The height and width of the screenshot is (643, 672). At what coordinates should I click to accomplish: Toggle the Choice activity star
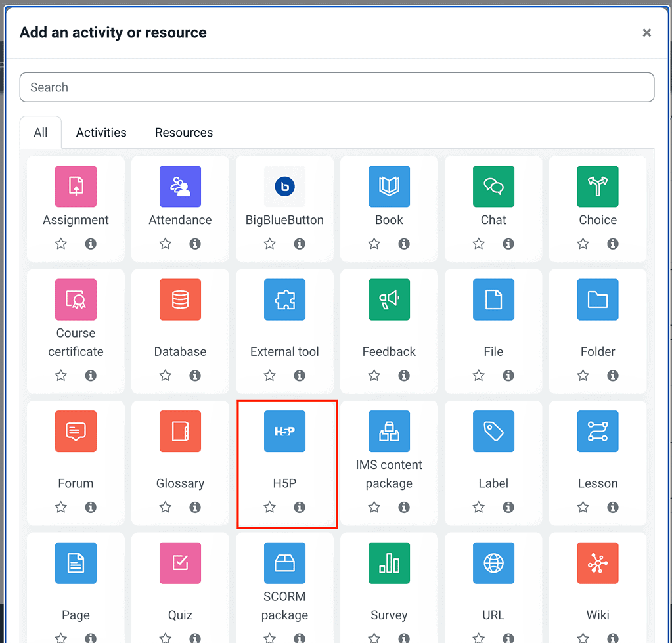[x=583, y=244]
